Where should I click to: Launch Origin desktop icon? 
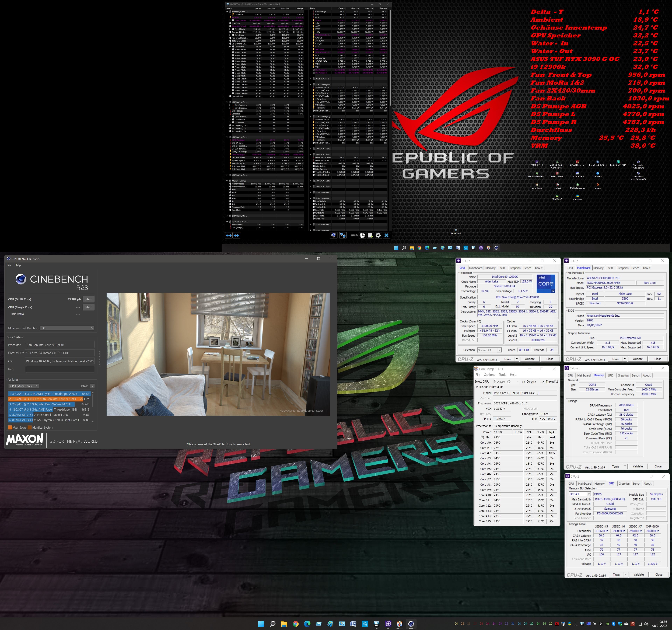[598, 186]
